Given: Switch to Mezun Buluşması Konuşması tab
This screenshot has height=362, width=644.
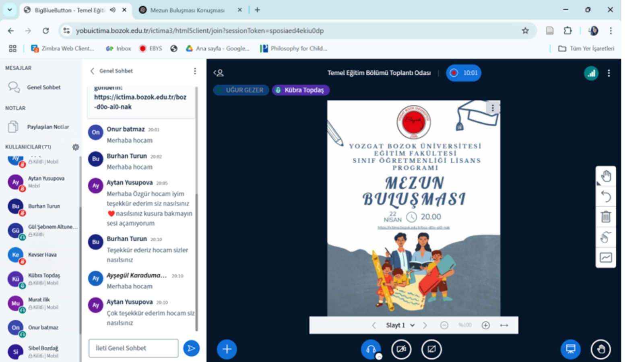Looking at the screenshot, I should pos(187,10).
